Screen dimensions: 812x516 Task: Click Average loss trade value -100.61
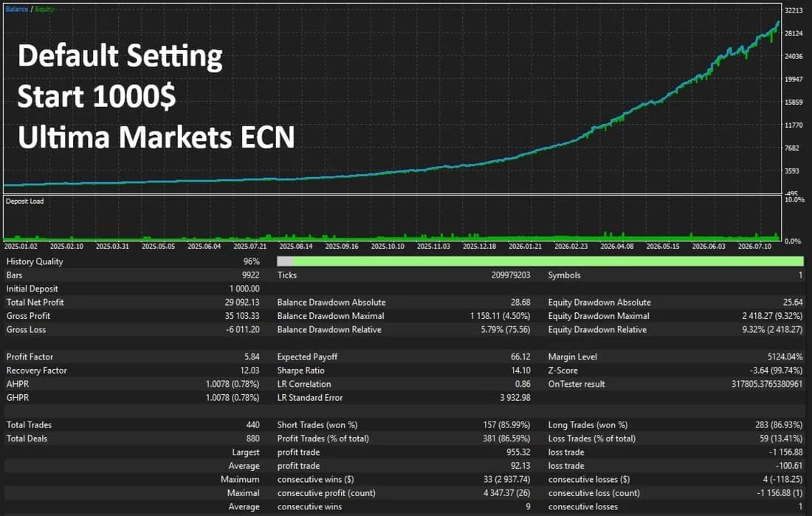pos(788,466)
